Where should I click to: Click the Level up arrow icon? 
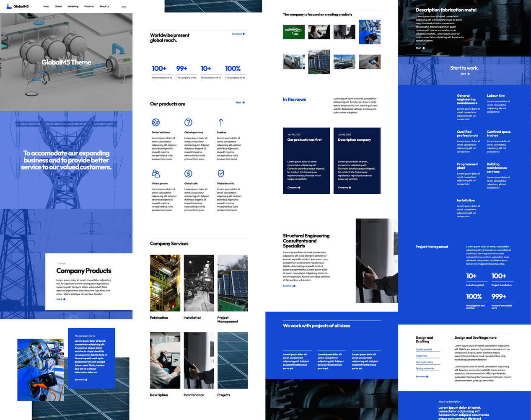tap(221, 122)
